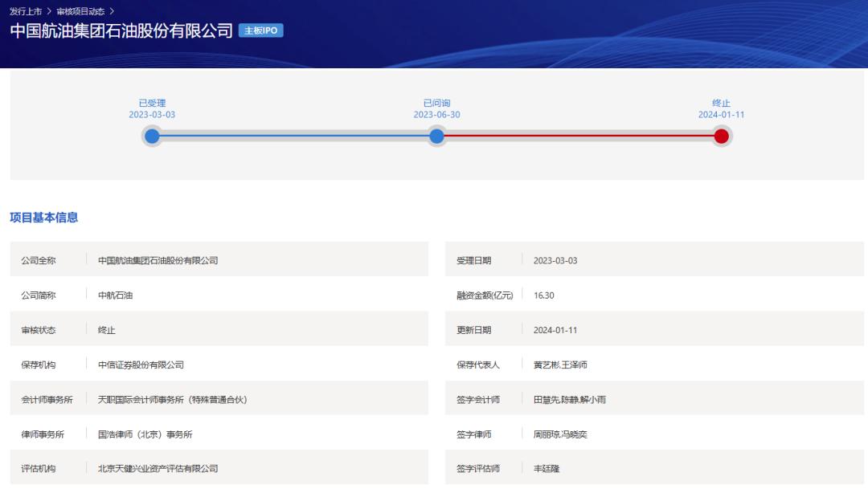Click the "已问询" date 2023-06-30
The width and height of the screenshot is (868, 497).
[436, 115]
